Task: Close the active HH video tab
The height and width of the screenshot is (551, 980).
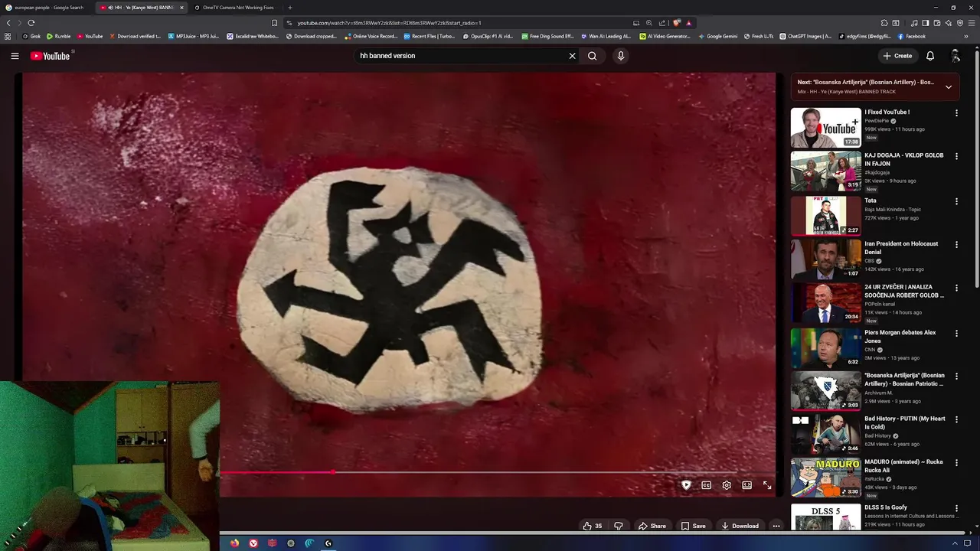Action: click(181, 7)
